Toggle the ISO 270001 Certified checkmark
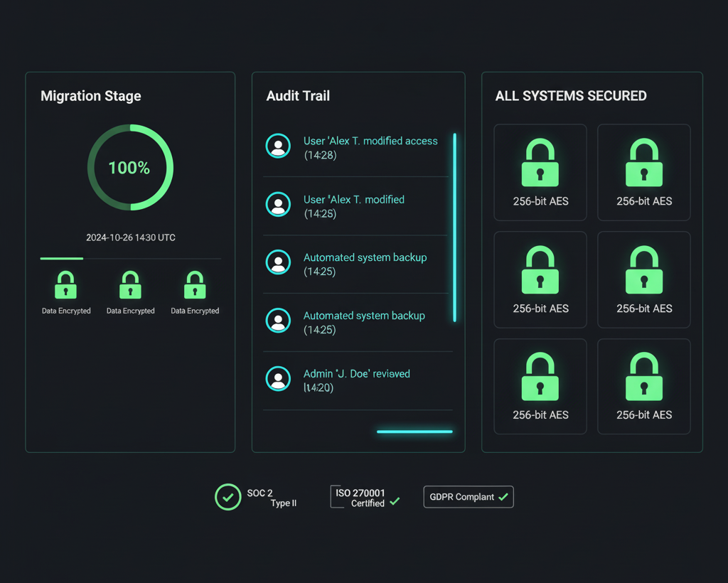The image size is (728, 583). tap(395, 502)
